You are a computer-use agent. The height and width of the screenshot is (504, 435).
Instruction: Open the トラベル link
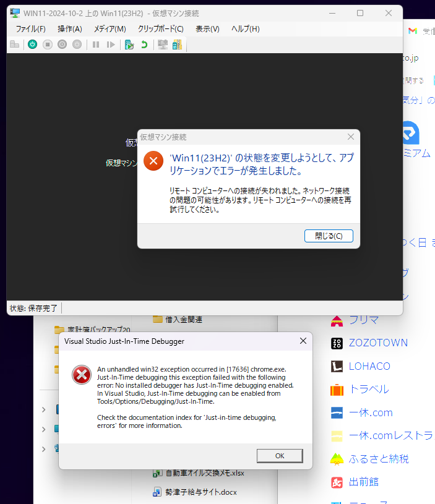(369, 390)
